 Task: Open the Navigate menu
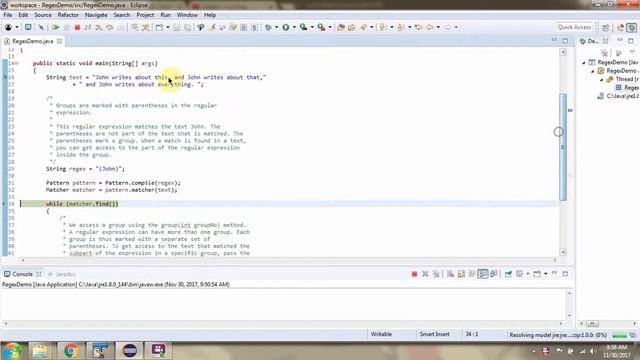click(96, 15)
